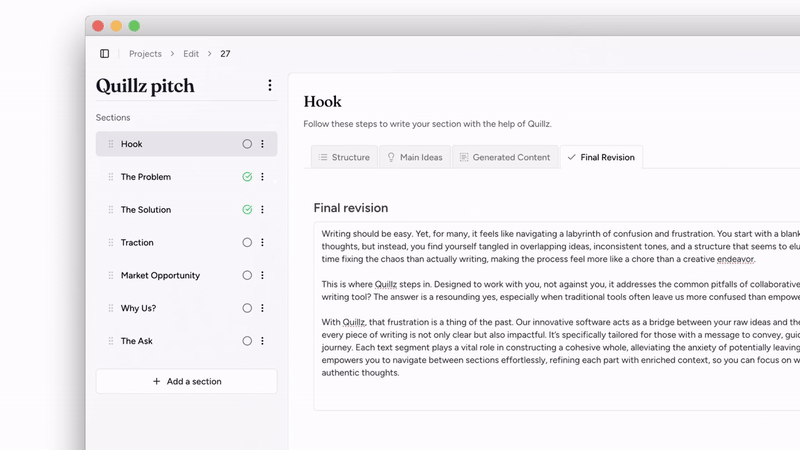Mark Market Opportunity section as complete
The image size is (800, 450).
[247, 276]
